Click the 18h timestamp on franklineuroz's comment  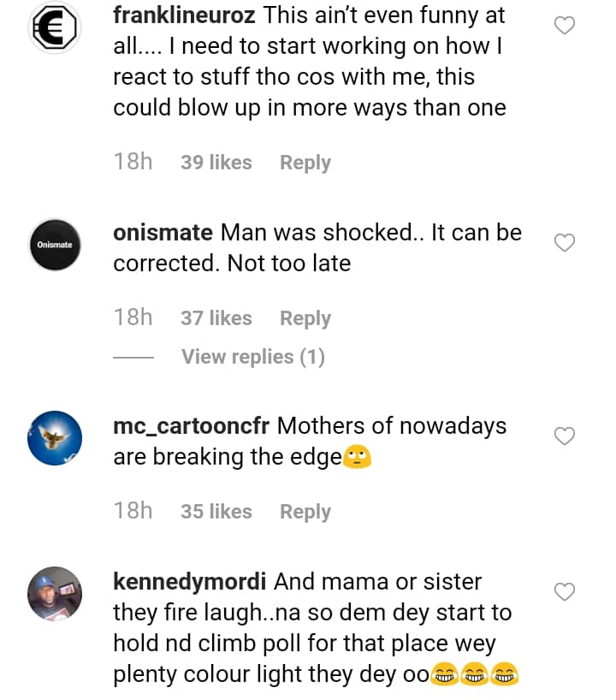coord(133,162)
